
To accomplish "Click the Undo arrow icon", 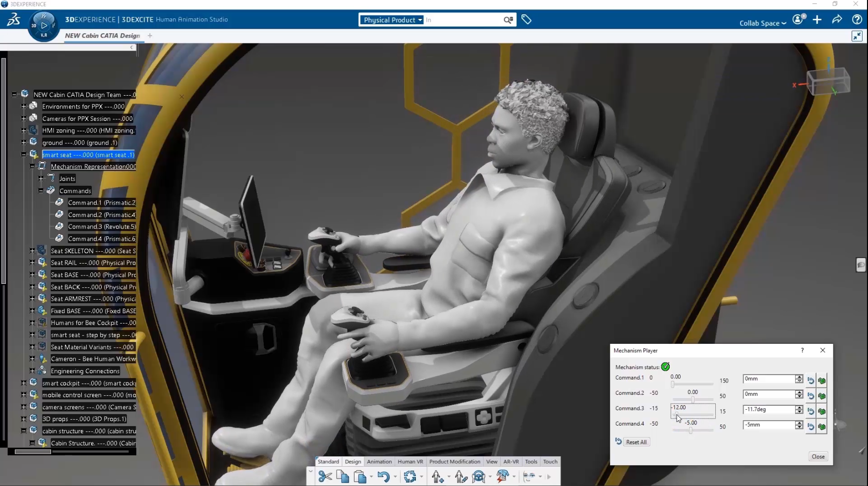I will click(x=383, y=477).
